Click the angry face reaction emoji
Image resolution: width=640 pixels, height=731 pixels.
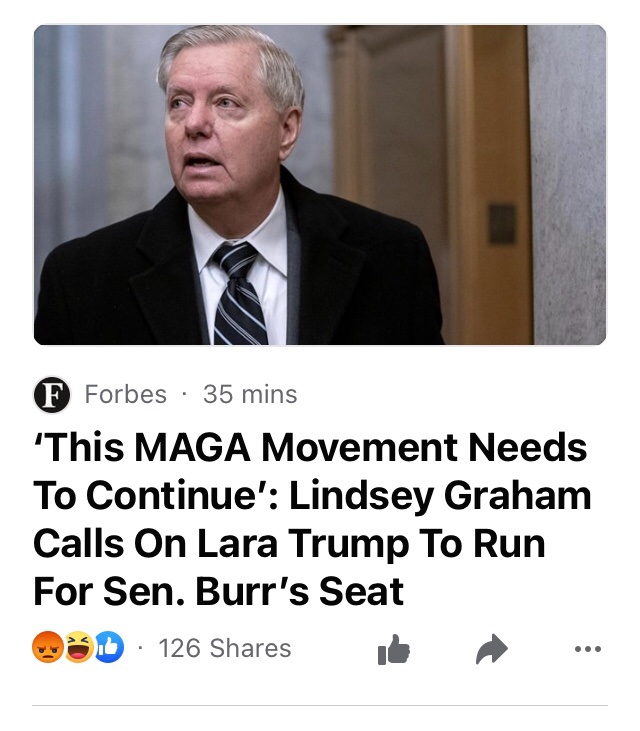pos(48,647)
